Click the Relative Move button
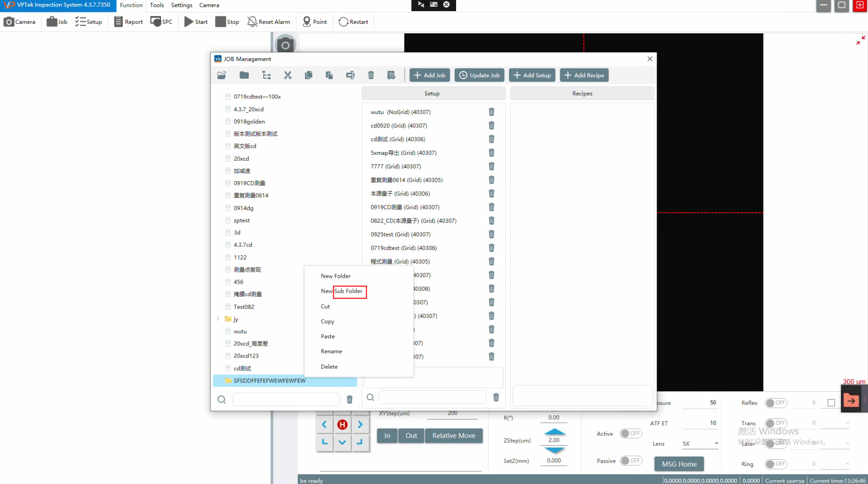The height and width of the screenshot is (484, 868). coord(454,435)
